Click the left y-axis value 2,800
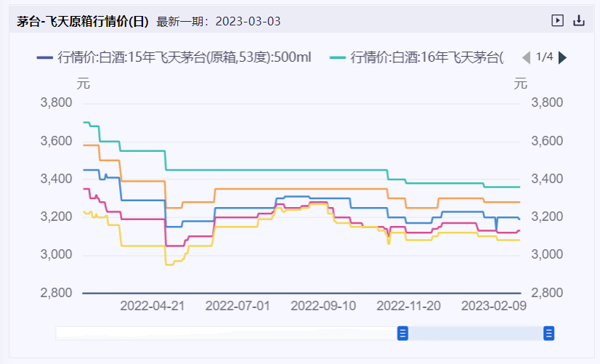 (56, 293)
